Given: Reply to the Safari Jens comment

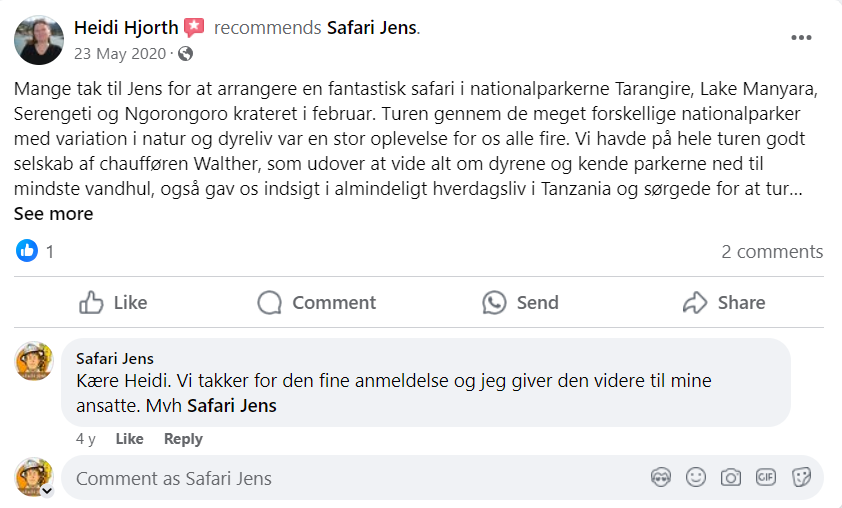Looking at the screenshot, I should (183, 439).
